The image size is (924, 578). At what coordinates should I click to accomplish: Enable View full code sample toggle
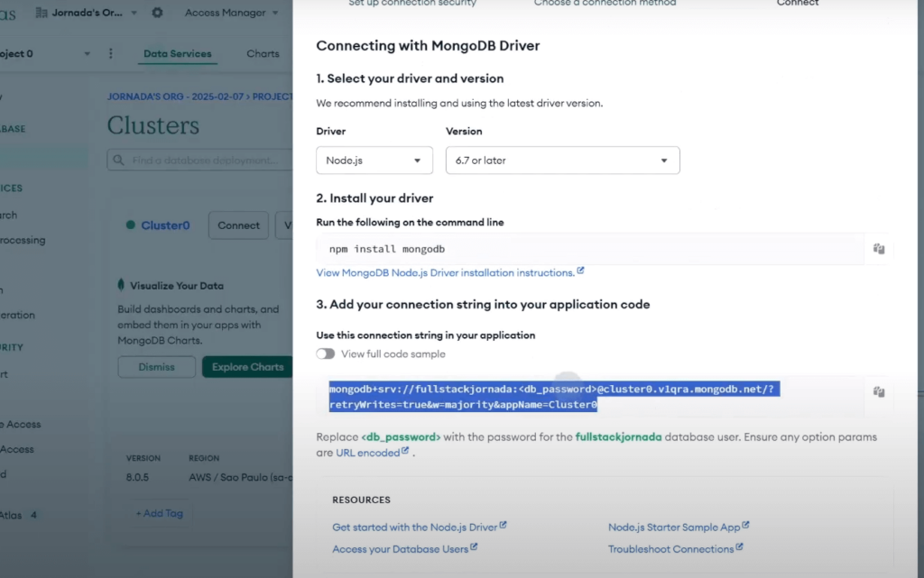326,354
